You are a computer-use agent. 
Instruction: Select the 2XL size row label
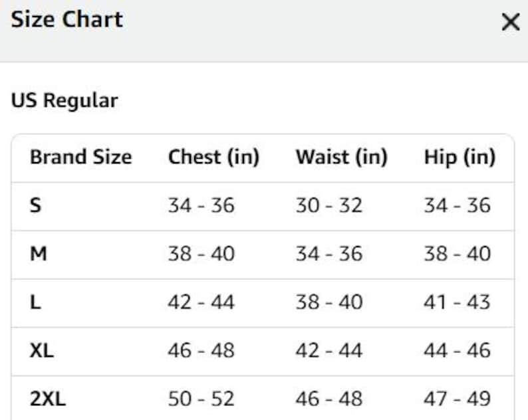tap(48, 399)
